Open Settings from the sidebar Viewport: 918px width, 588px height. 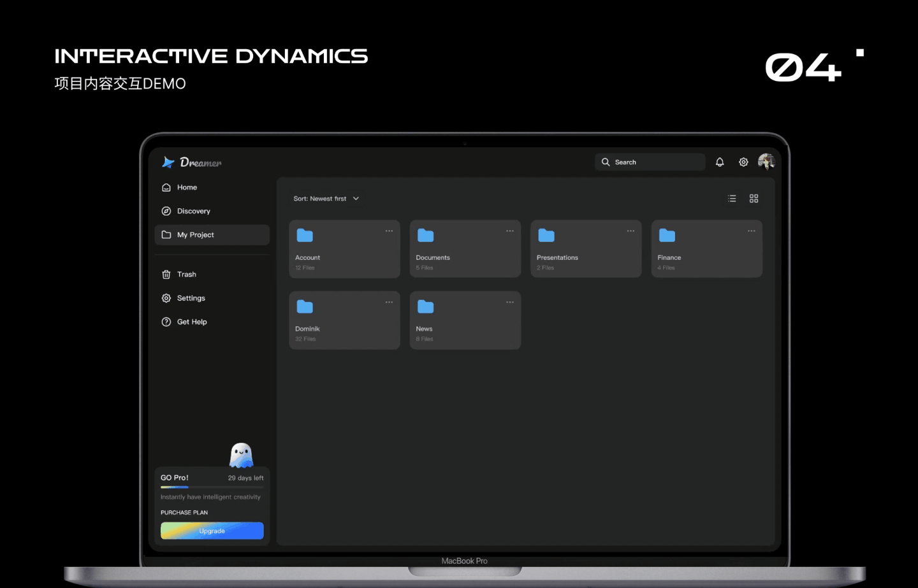point(212,298)
